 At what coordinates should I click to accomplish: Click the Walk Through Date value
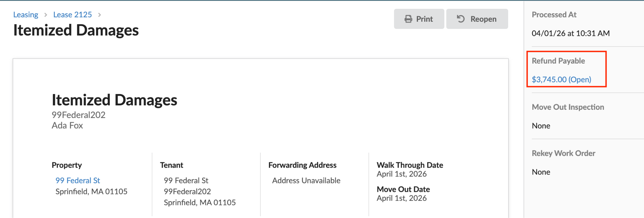click(402, 174)
